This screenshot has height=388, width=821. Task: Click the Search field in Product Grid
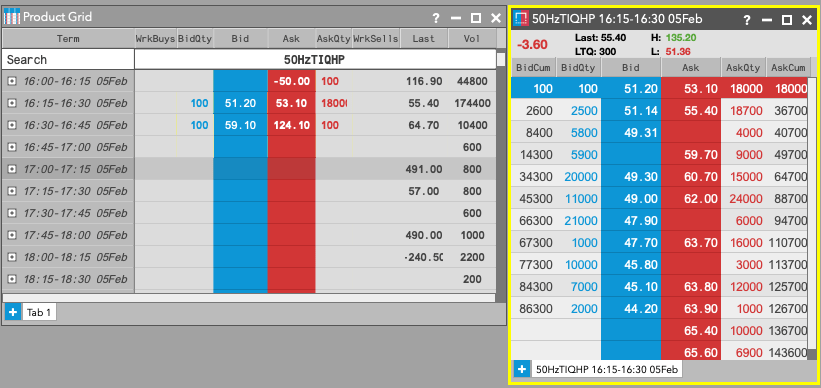[x=68, y=60]
